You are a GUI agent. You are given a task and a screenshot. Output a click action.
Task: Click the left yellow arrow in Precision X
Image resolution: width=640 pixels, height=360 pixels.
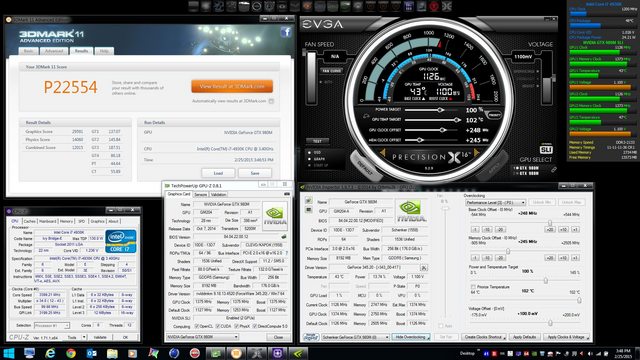point(383,153)
